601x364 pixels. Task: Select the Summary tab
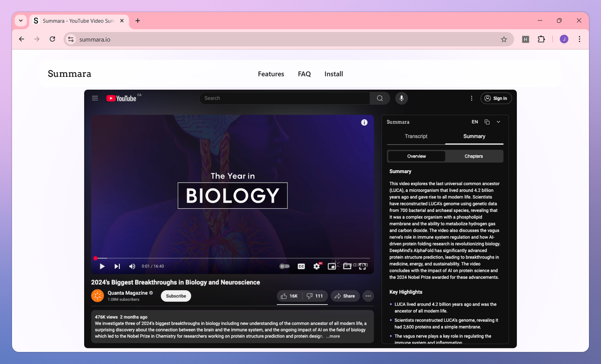[x=474, y=136]
